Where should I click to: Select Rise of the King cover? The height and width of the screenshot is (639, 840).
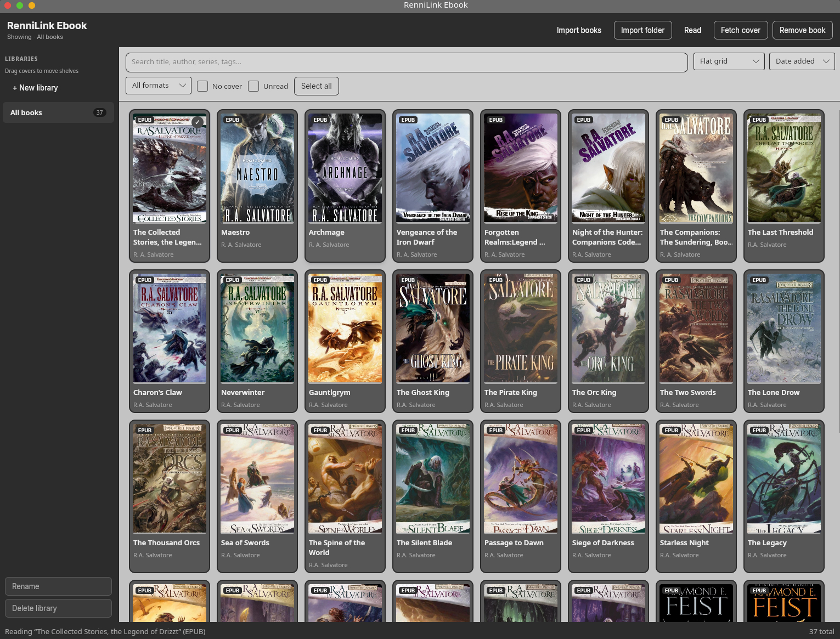(x=521, y=168)
